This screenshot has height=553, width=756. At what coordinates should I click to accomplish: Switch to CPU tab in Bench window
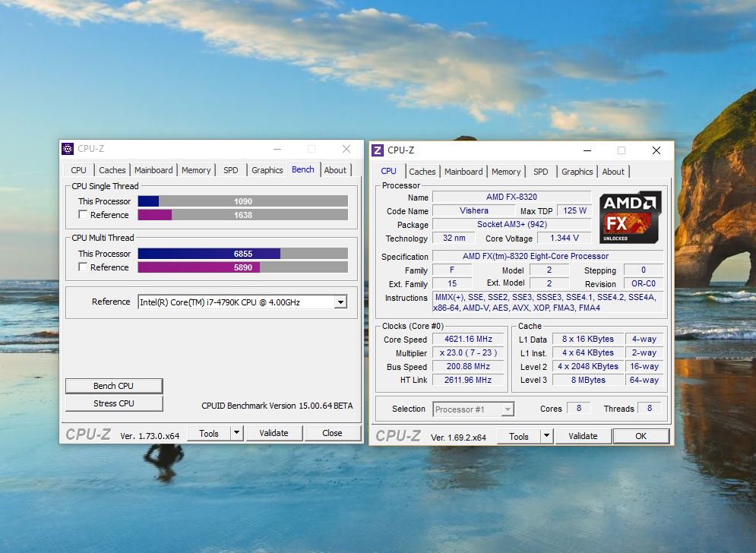[78, 170]
